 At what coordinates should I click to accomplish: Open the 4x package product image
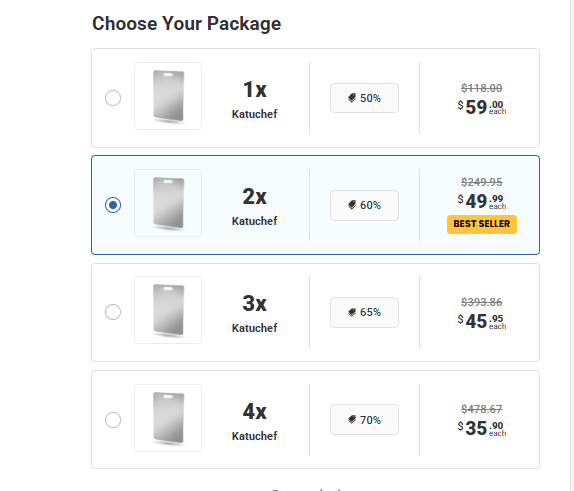coord(168,418)
